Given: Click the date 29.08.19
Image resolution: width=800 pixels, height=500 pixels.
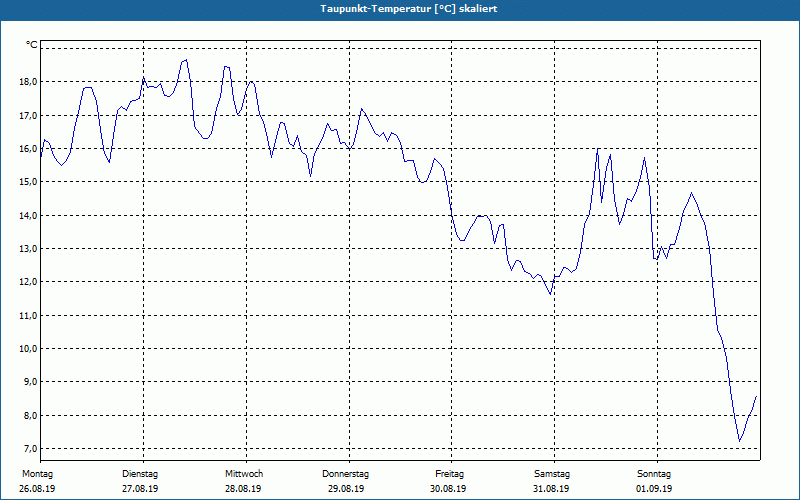Looking at the screenshot, I should [x=346, y=489].
